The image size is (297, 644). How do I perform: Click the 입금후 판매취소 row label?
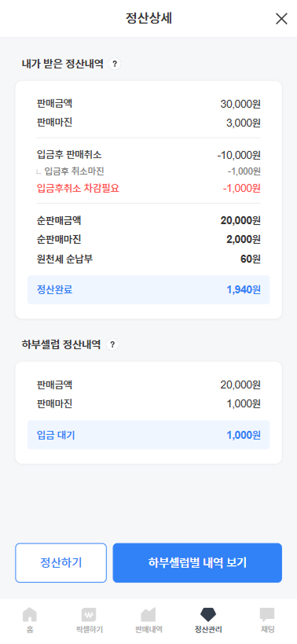pyautogui.click(x=69, y=154)
